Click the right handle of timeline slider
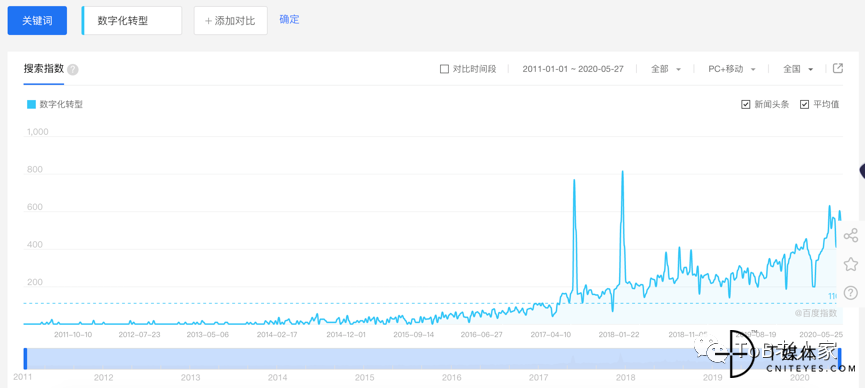 [x=840, y=359]
